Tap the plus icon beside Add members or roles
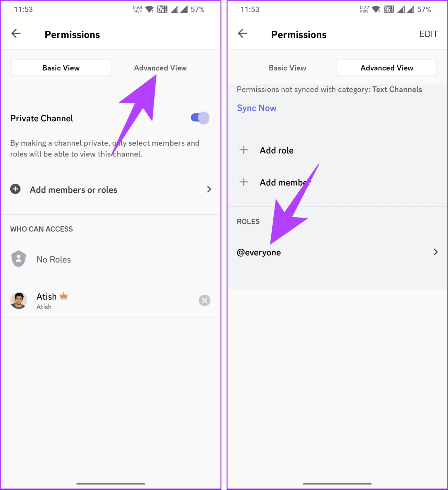The image size is (448, 490). (x=15, y=189)
